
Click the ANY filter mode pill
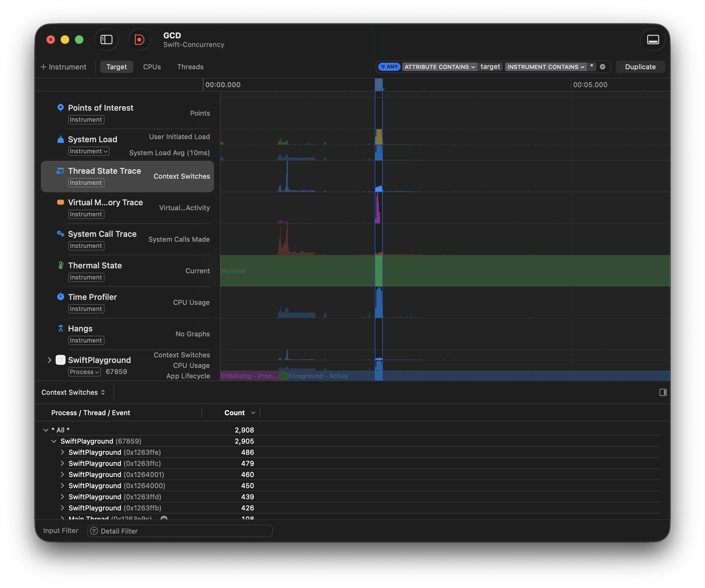389,67
